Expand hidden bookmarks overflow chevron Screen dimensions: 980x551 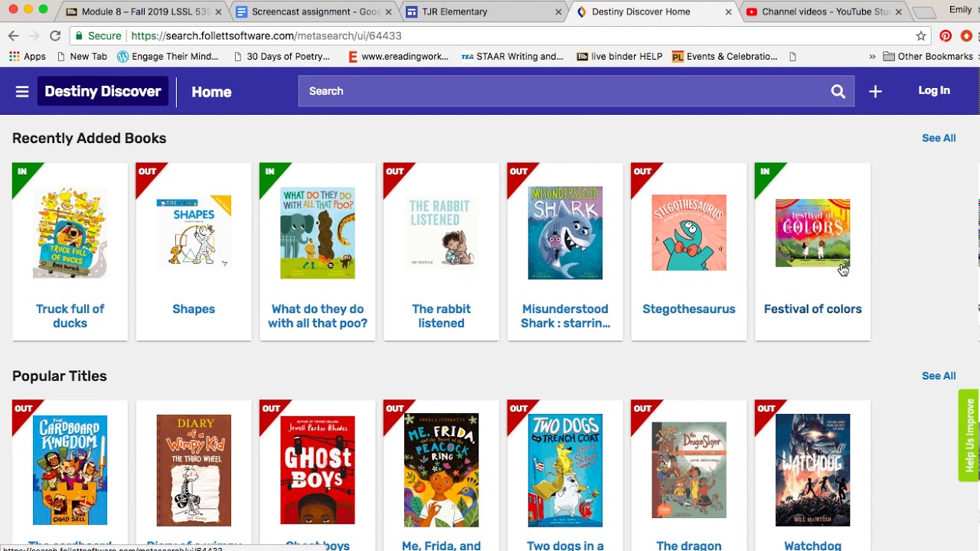872,57
